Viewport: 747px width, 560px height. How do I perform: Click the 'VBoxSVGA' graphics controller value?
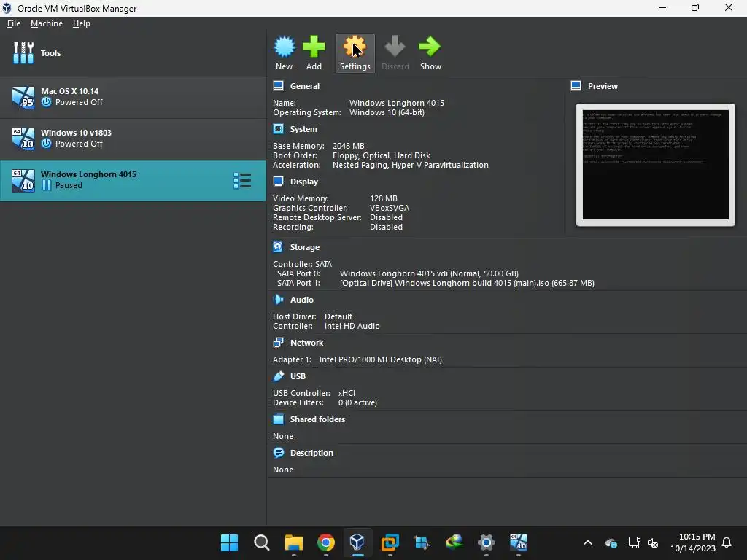coord(390,208)
